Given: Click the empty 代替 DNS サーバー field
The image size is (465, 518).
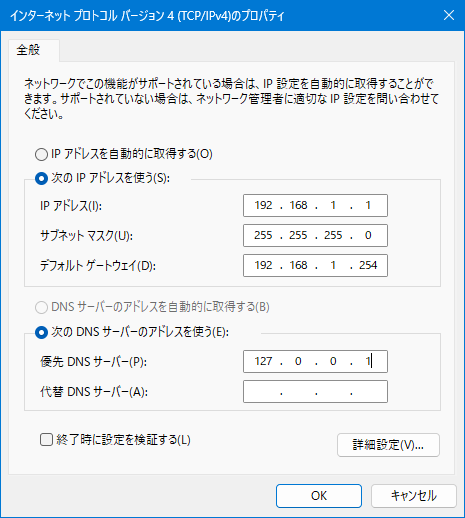Looking at the screenshot, I should tap(315, 391).
